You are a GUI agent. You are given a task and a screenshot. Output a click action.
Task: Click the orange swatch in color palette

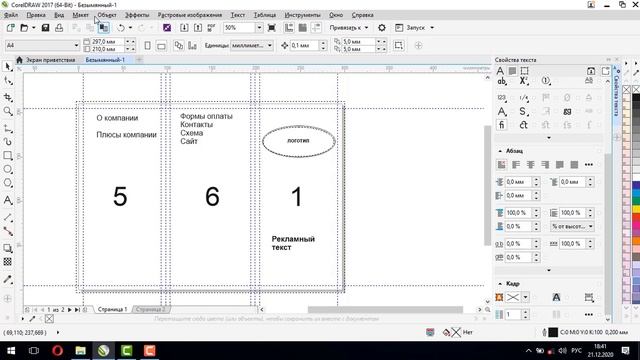(x=636, y=241)
